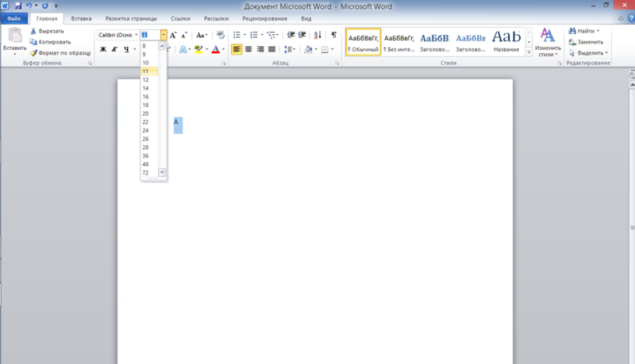
Task: Open the Paragraph (Абзац) dialog launcher
Action: tap(337, 63)
